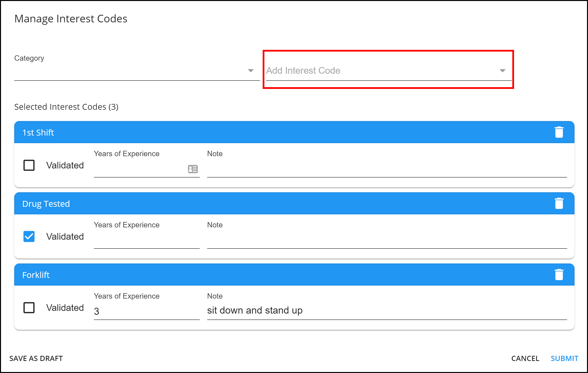Enable Validated checkbox for Forklift
Image resolution: width=588 pixels, height=373 pixels.
coord(29,308)
